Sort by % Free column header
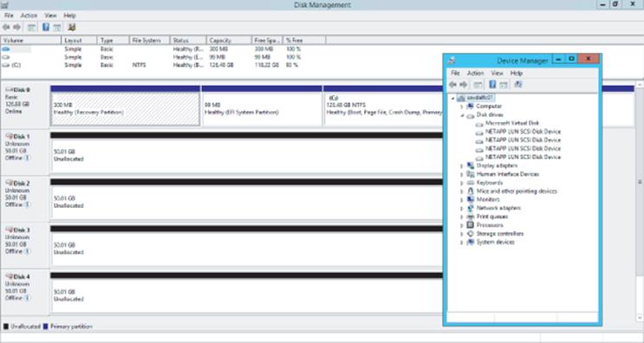644x343 pixels. tap(304, 40)
